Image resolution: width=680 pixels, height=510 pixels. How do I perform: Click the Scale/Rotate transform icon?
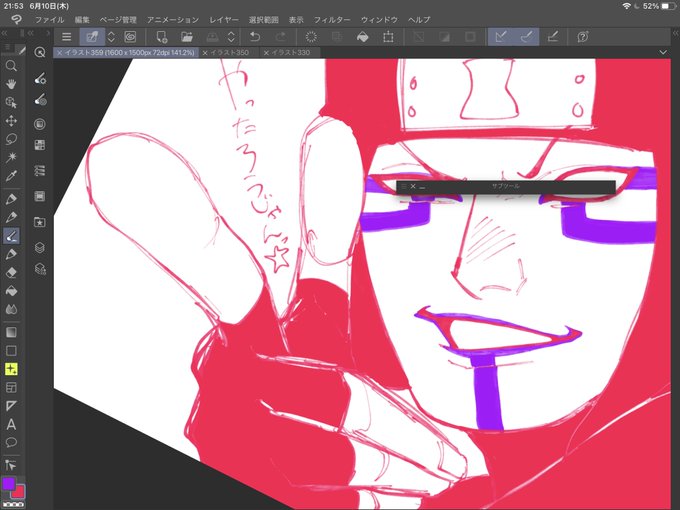point(388,37)
